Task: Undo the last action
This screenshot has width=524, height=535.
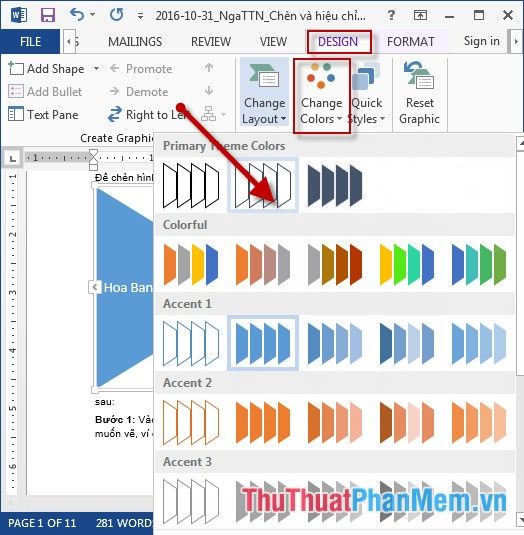Action: (x=77, y=15)
